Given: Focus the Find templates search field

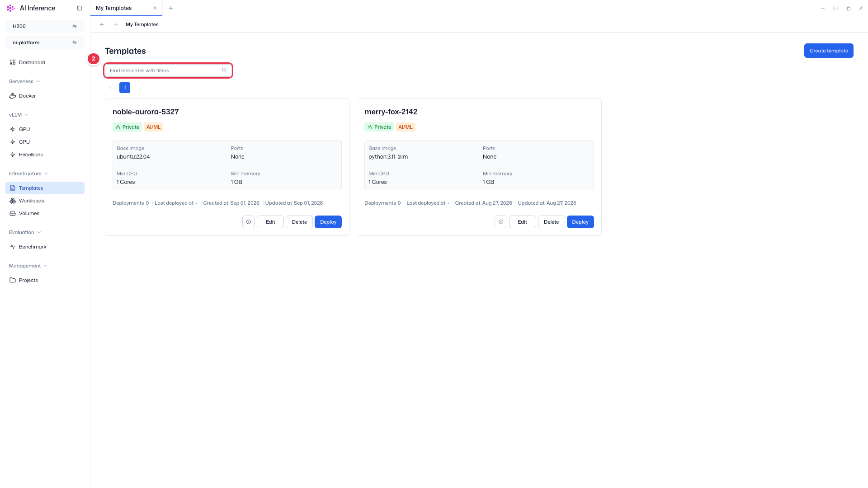Looking at the screenshot, I should coord(168,70).
